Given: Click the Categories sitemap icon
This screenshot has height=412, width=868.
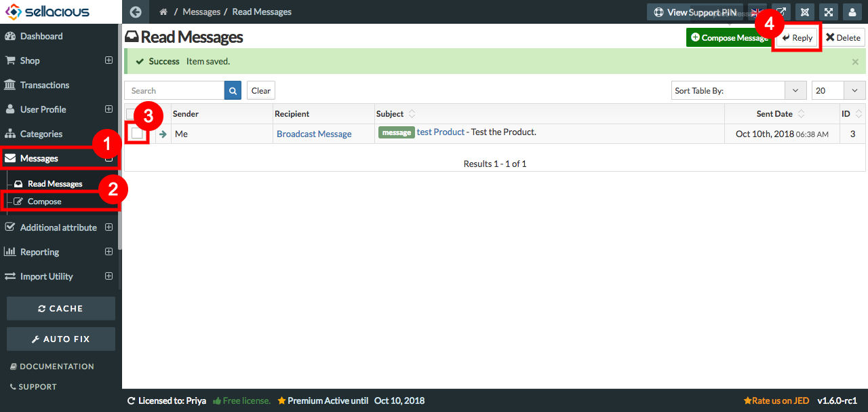Looking at the screenshot, I should [10, 134].
